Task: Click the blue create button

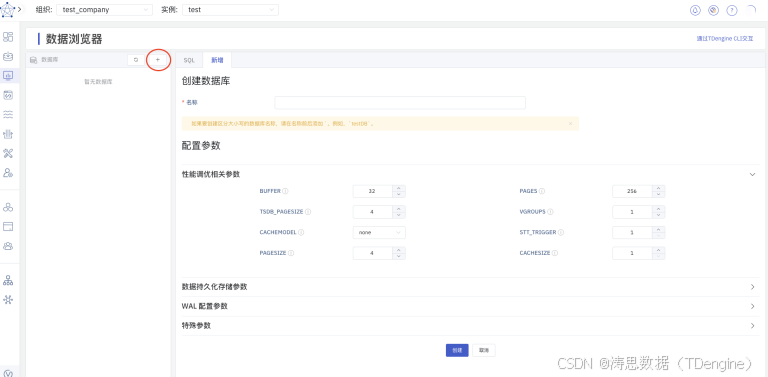Action: tap(457, 351)
